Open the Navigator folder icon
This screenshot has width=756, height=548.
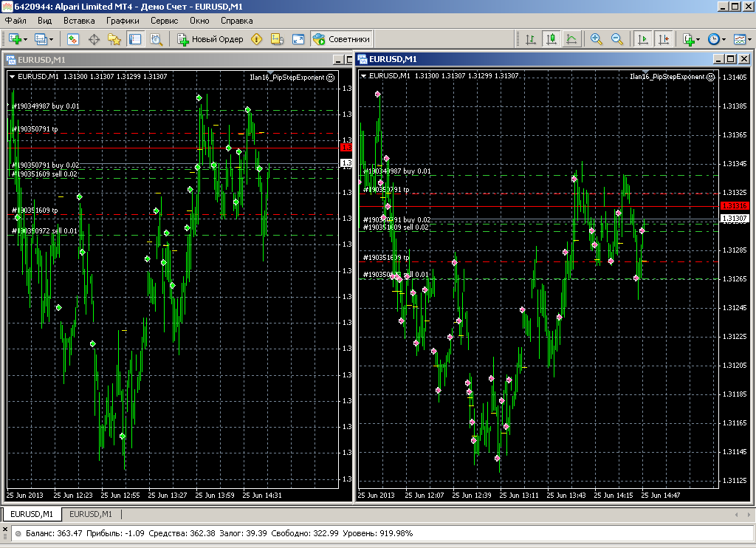tap(114, 39)
